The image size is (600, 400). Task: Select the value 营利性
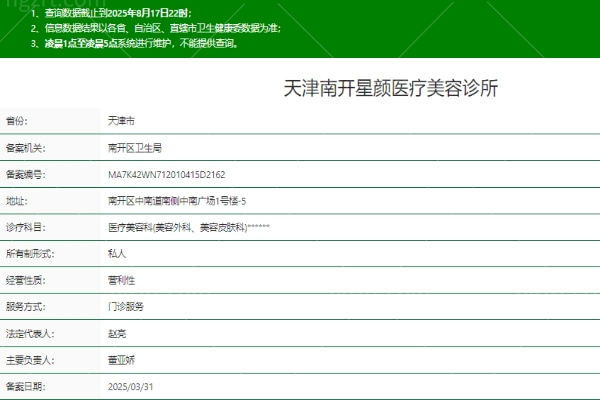[x=121, y=280]
